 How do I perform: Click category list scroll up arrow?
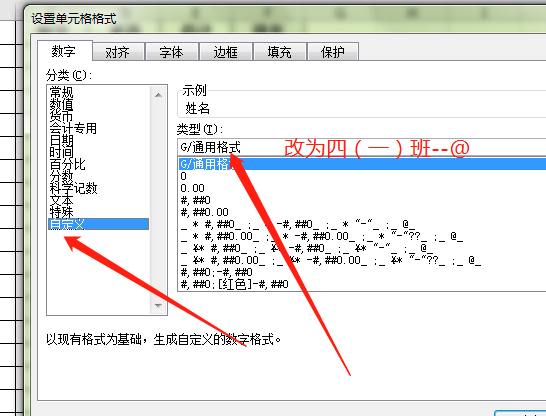point(158,95)
